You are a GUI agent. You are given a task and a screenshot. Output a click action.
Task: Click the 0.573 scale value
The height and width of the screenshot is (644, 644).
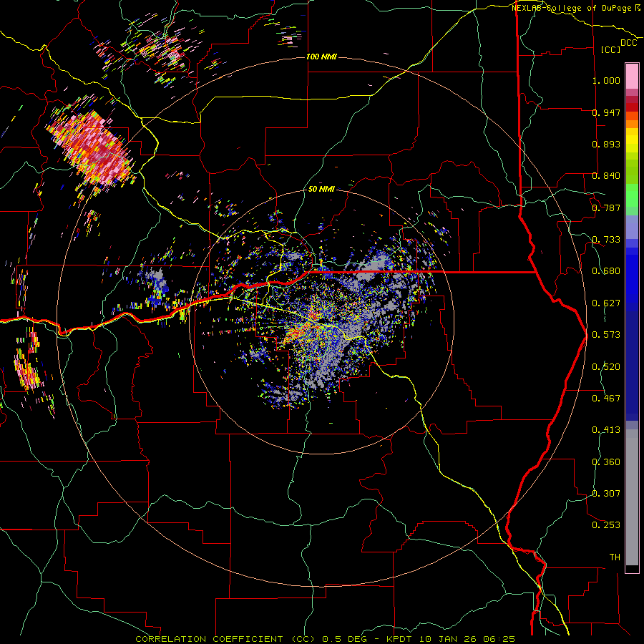606,335
